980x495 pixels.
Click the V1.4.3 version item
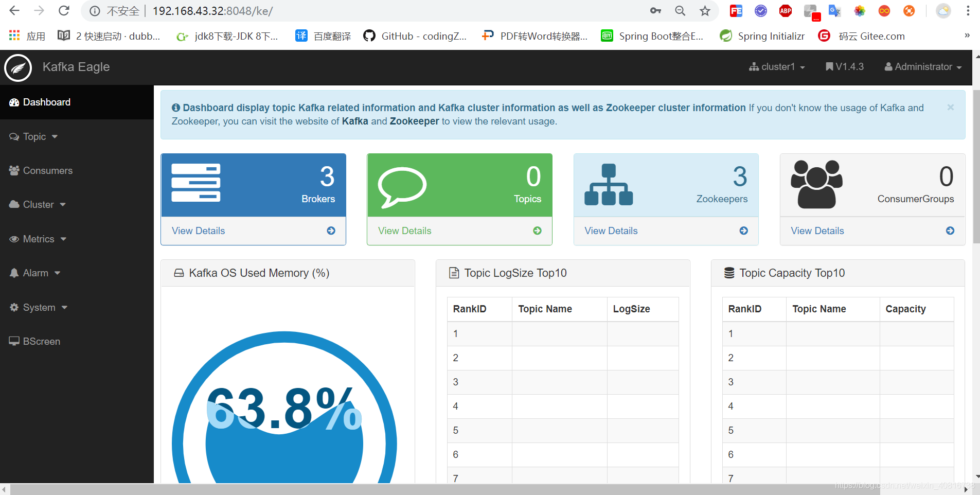[x=845, y=66]
